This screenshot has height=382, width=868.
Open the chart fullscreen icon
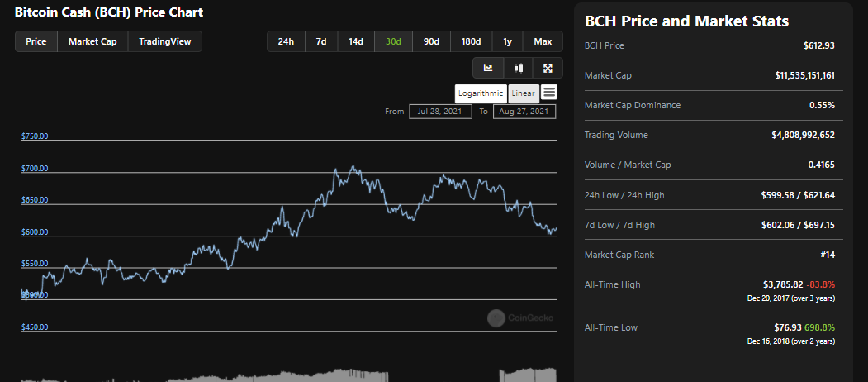[548, 68]
